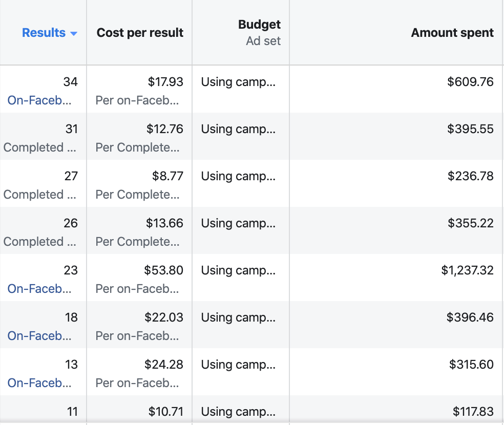The image size is (504, 425).
Task: Select the $117.83 amount spent cell
Action: pos(473,411)
